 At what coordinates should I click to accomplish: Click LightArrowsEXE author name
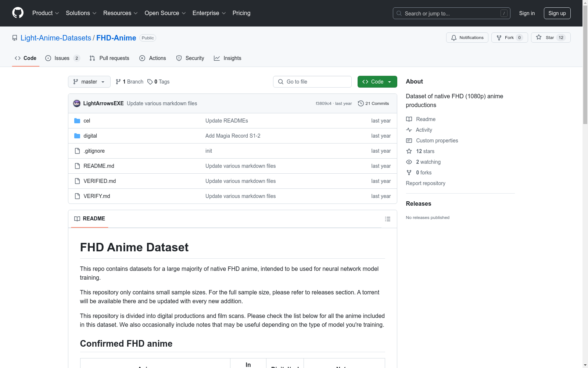(104, 103)
